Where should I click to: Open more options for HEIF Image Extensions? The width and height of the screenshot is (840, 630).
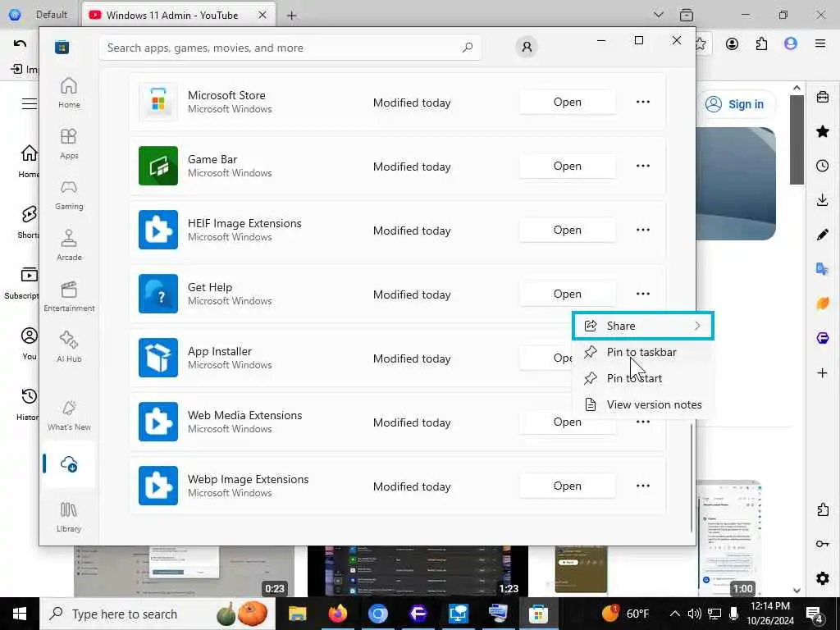coord(643,230)
